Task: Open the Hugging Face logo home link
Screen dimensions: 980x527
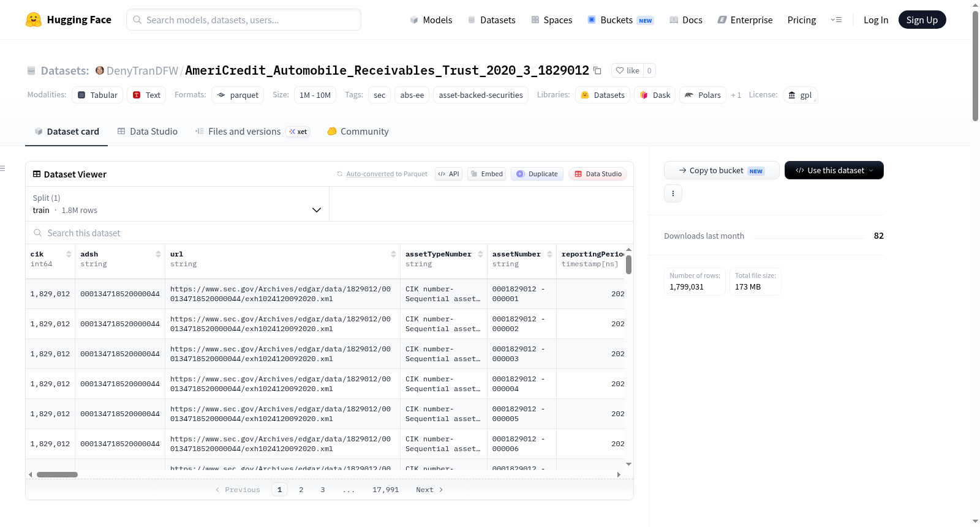Action: click(69, 20)
